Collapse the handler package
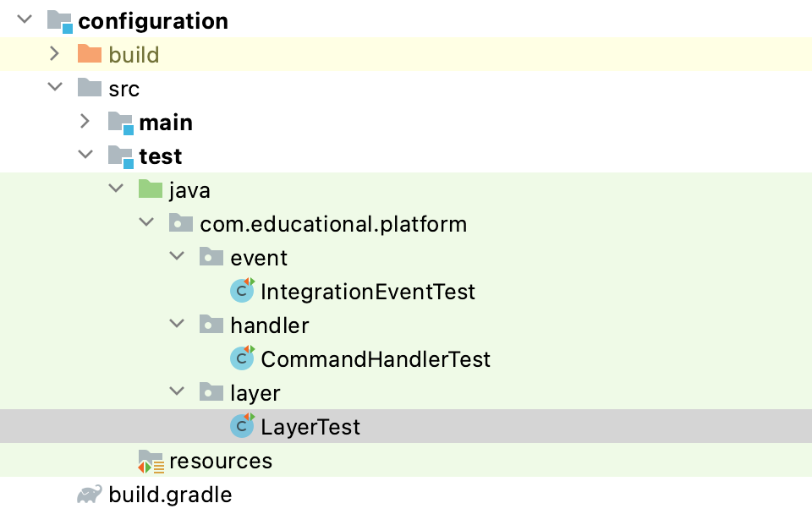Viewport: 812px width, 514px height. (x=177, y=325)
